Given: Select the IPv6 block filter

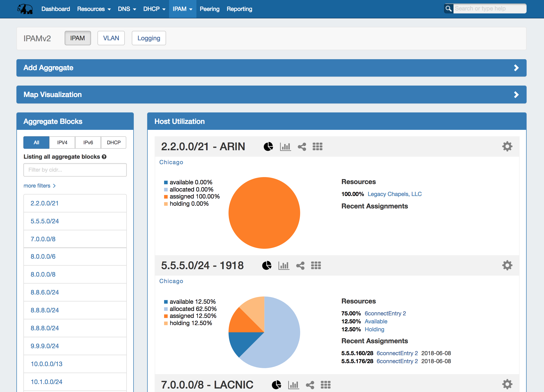Looking at the screenshot, I should coord(88,143).
